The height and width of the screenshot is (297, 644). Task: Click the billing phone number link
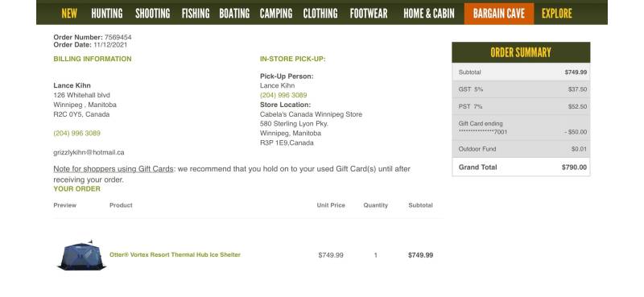[76, 133]
